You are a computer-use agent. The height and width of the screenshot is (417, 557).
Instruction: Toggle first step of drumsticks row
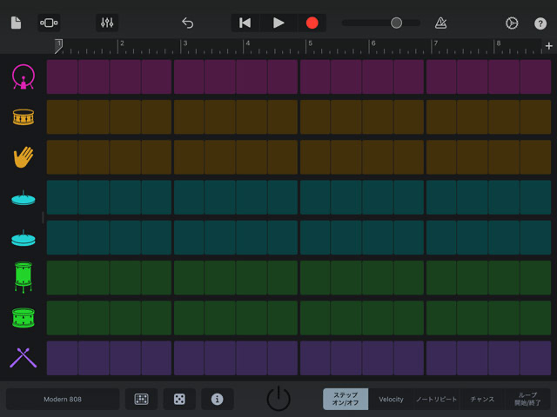pos(62,358)
